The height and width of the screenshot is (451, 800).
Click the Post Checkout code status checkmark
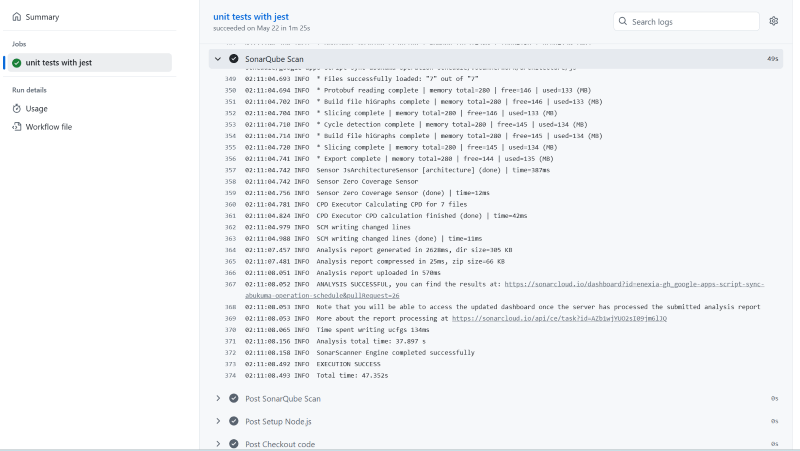point(233,444)
